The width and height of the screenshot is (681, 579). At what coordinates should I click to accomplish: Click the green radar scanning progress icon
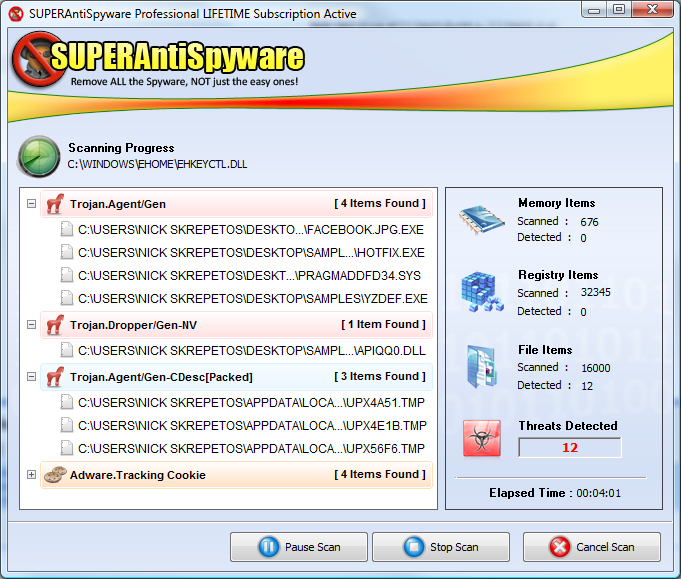(39, 156)
